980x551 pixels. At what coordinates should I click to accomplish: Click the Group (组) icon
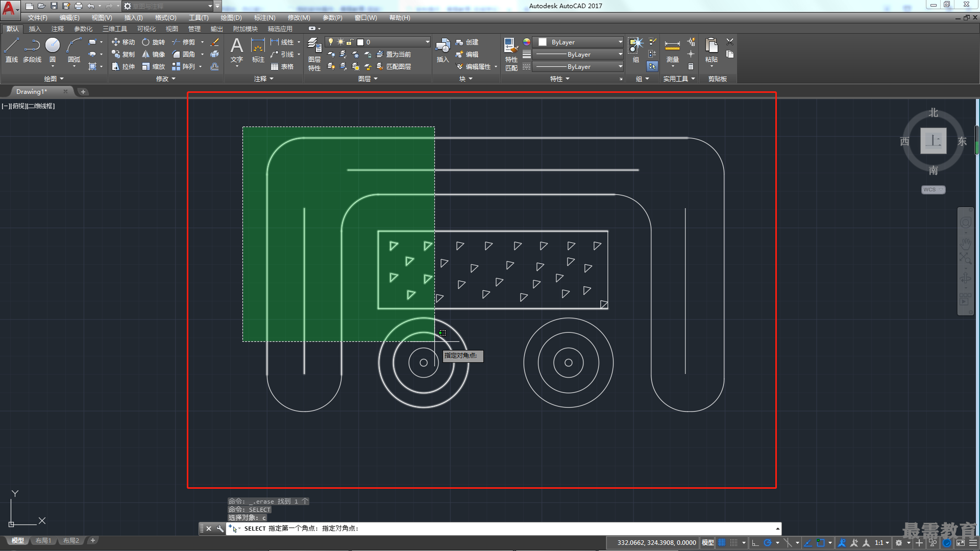tap(635, 50)
